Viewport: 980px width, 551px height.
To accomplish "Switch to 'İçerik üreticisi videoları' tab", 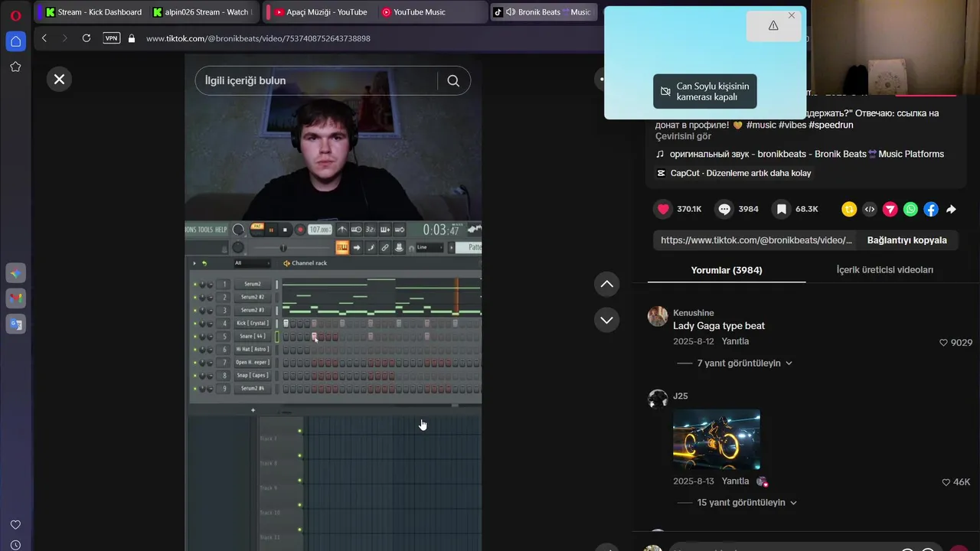I will pyautogui.click(x=884, y=270).
